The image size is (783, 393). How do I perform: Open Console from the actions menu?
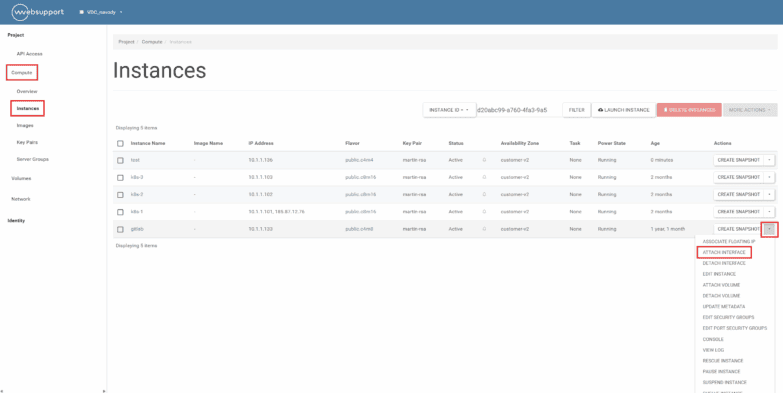coord(713,340)
